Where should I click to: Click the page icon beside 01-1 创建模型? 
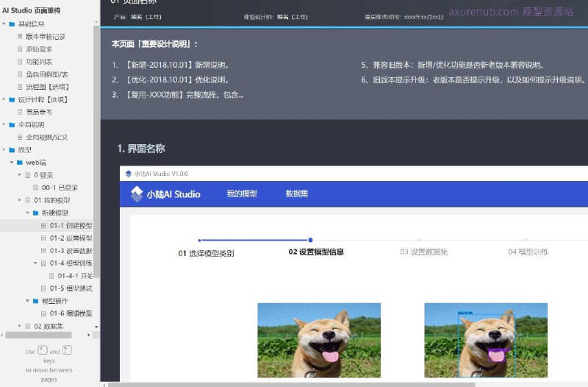point(43,225)
